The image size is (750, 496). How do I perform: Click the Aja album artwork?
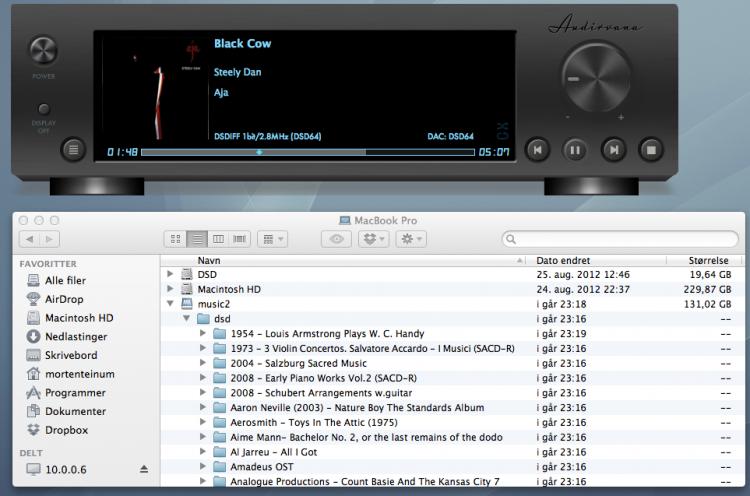point(155,88)
